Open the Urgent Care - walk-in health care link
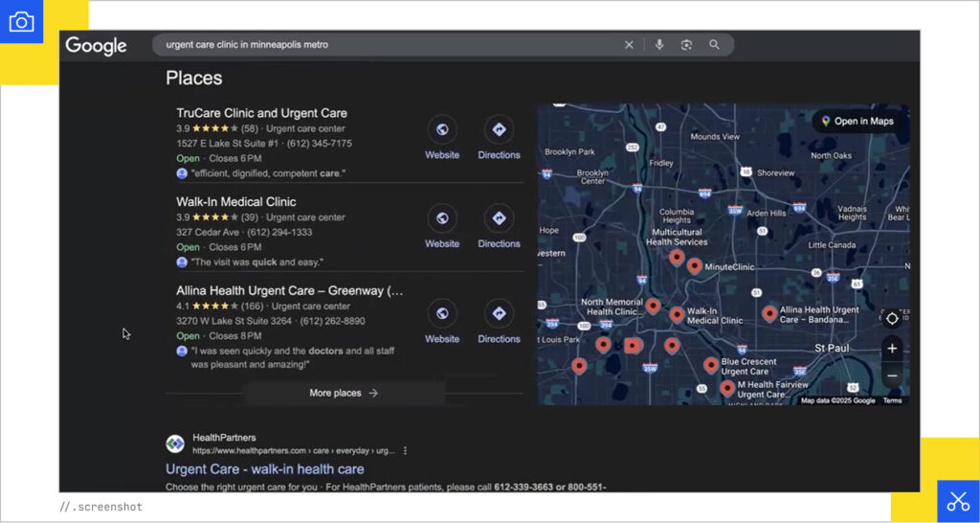The width and height of the screenshot is (980, 523). click(265, 469)
